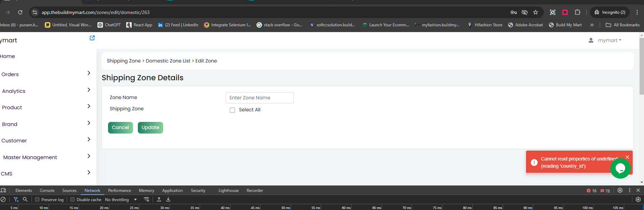Go forward with the browser arrow

point(8,12)
